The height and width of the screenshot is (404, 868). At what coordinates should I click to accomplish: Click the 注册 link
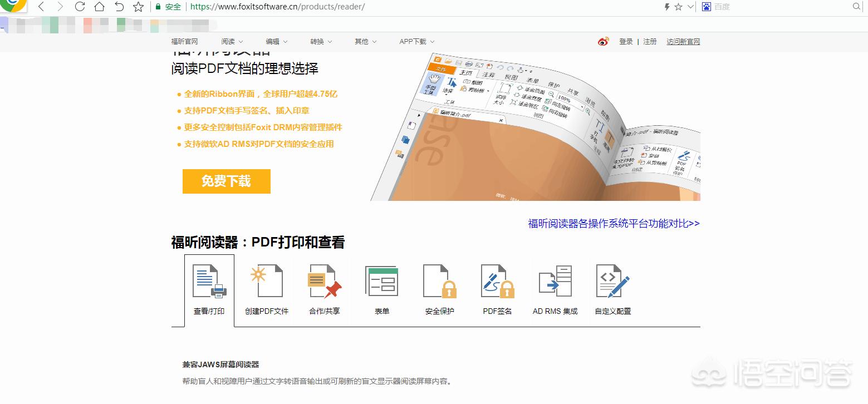[x=650, y=42]
